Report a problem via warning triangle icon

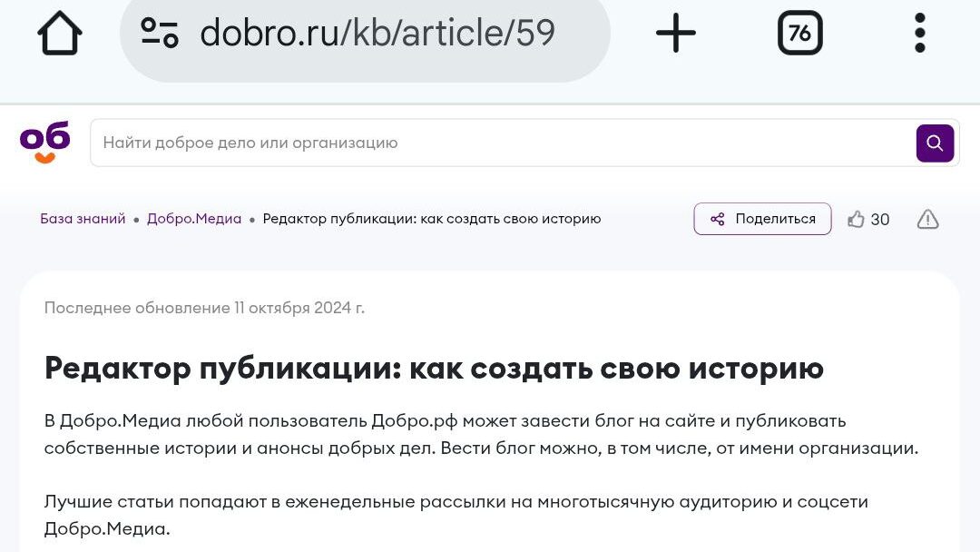point(927,220)
